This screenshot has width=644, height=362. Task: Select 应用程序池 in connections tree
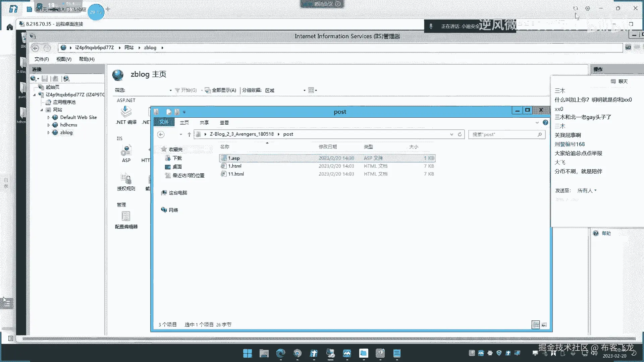(x=64, y=102)
